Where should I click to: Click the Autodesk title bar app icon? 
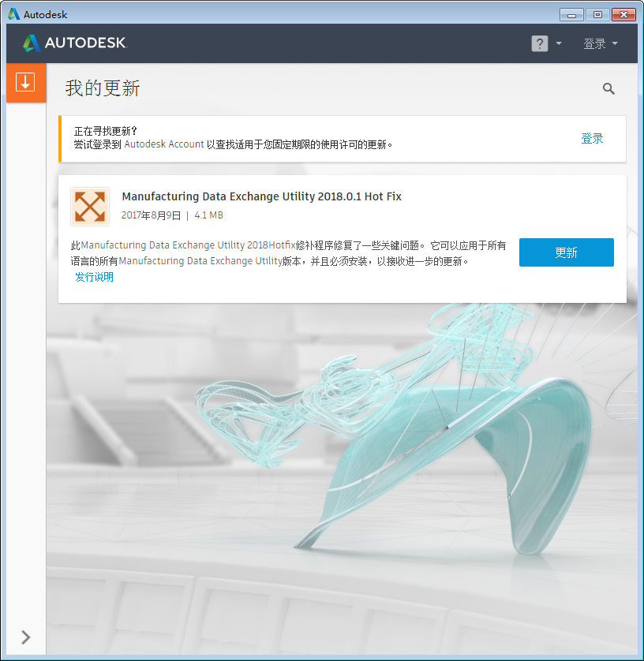14,14
